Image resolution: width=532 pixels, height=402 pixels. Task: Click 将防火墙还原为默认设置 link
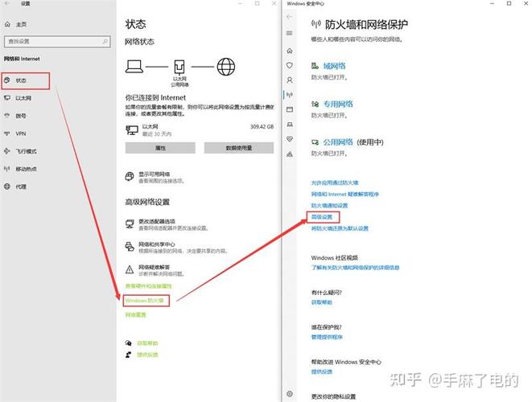point(340,228)
